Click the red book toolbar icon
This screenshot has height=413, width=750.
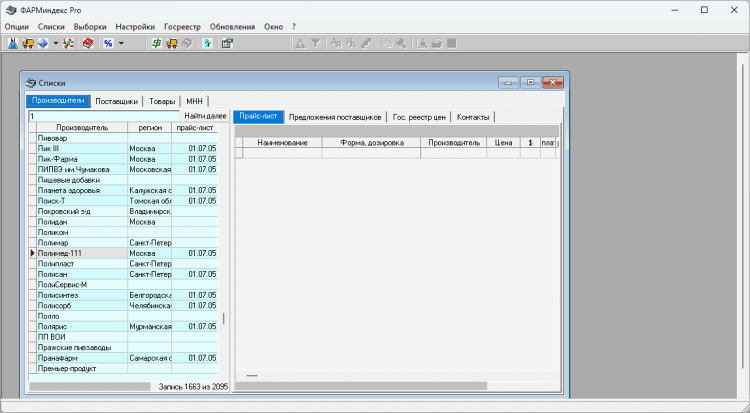point(88,43)
